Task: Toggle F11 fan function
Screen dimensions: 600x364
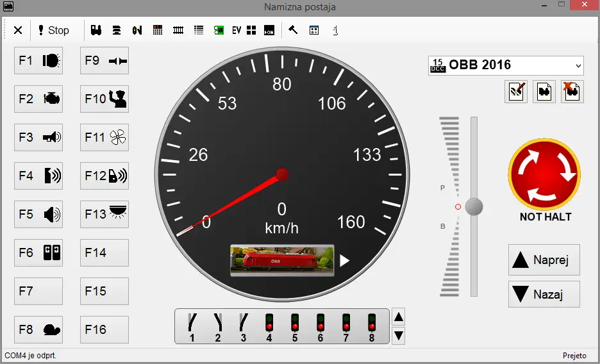Action: [x=104, y=138]
